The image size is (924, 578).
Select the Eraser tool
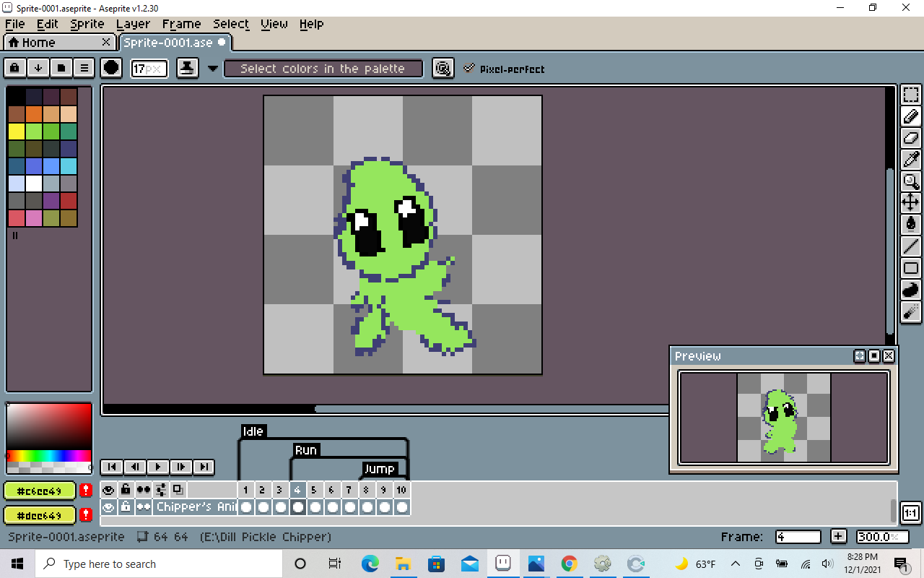click(910, 138)
